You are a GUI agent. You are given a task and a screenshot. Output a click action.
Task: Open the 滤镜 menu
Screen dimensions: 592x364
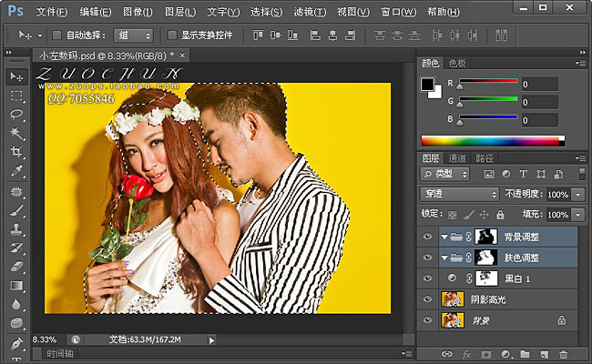pyautogui.click(x=310, y=12)
